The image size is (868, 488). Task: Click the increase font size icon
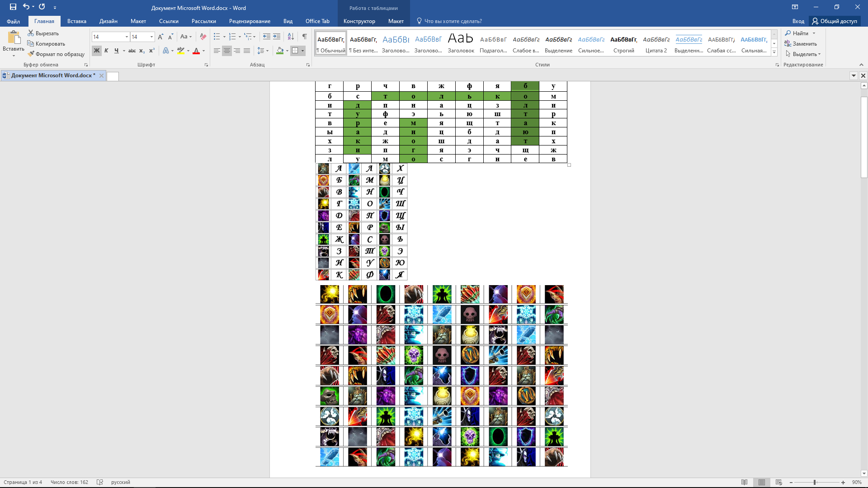[160, 37]
